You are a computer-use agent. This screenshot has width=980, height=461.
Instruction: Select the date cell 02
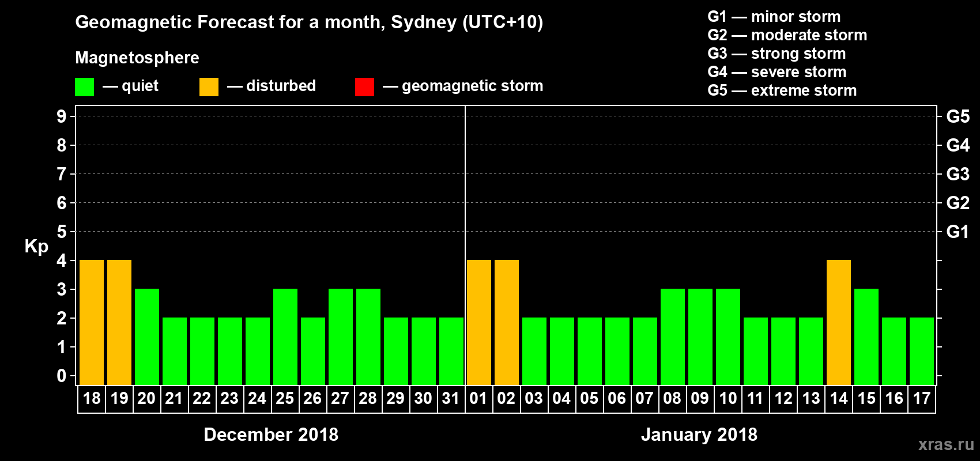coord(507,399)
